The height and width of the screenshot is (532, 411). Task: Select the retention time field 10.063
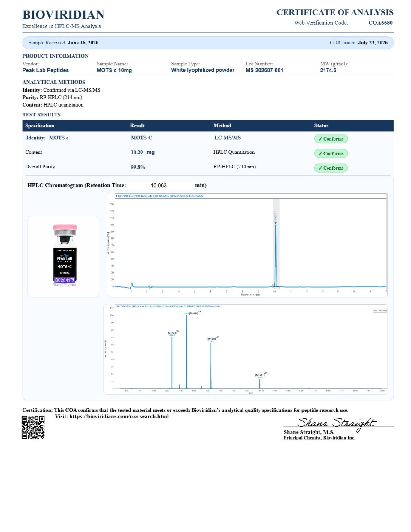coord(161,186)
